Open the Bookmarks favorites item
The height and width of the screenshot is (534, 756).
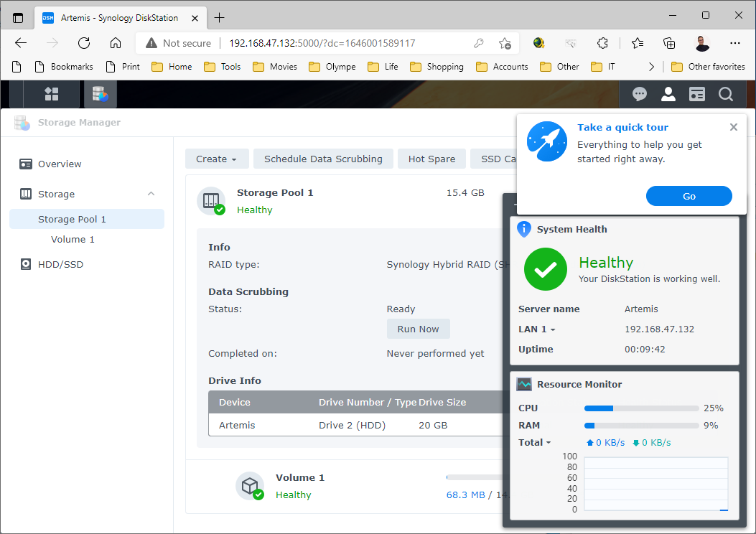point(64,67)
